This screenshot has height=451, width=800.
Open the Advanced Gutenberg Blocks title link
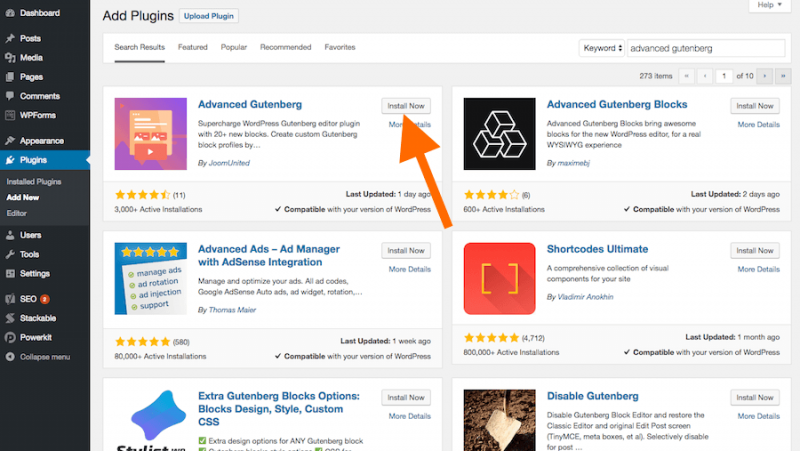[617, 104]
